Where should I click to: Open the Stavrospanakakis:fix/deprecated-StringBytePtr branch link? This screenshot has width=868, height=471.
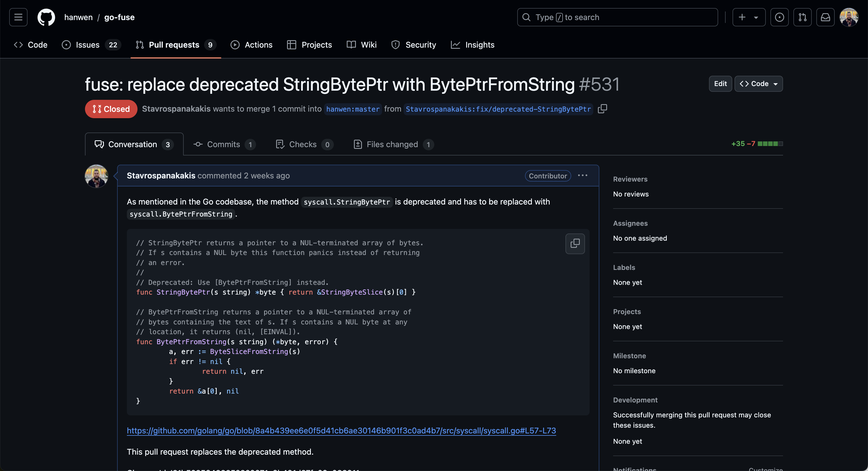tap(498, 109)
